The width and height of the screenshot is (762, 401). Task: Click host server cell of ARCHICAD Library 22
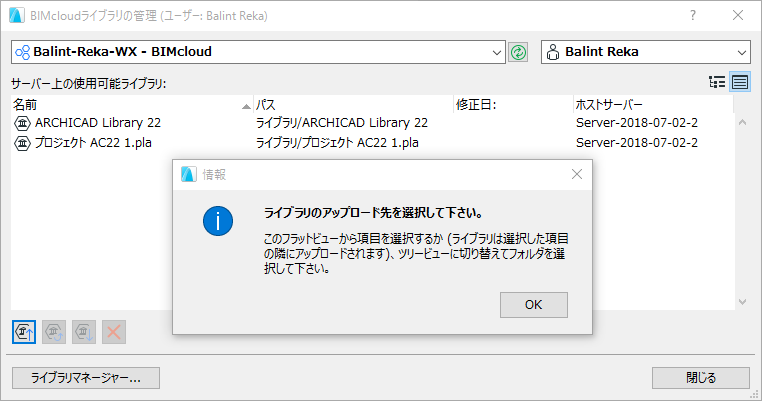(x=637, y=123)
